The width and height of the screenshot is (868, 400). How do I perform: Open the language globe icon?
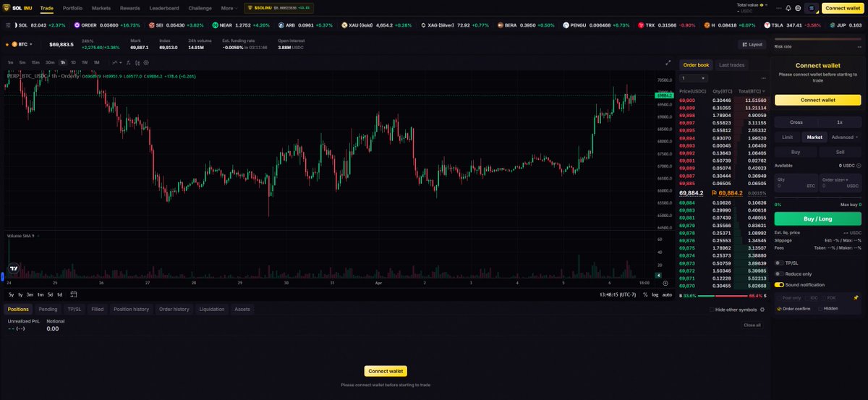797,8
